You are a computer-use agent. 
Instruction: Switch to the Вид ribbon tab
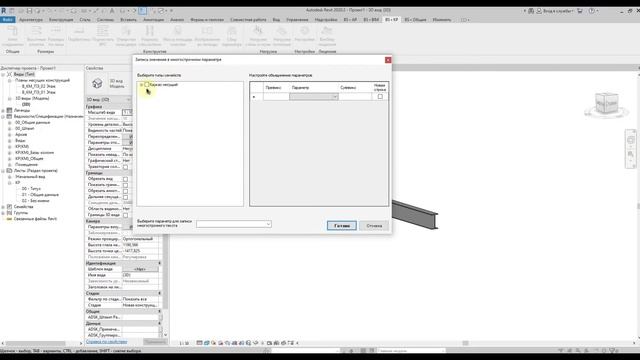[x=276, y=20]
